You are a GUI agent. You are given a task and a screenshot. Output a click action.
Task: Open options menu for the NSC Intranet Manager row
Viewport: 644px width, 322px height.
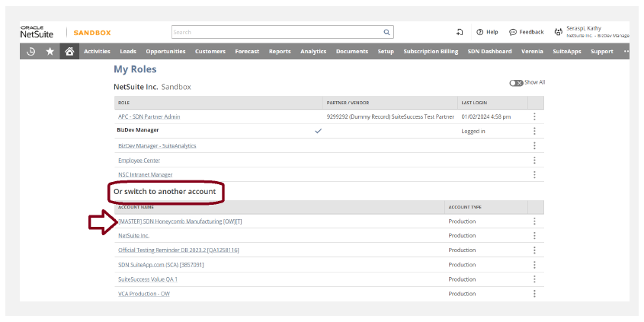534,175
